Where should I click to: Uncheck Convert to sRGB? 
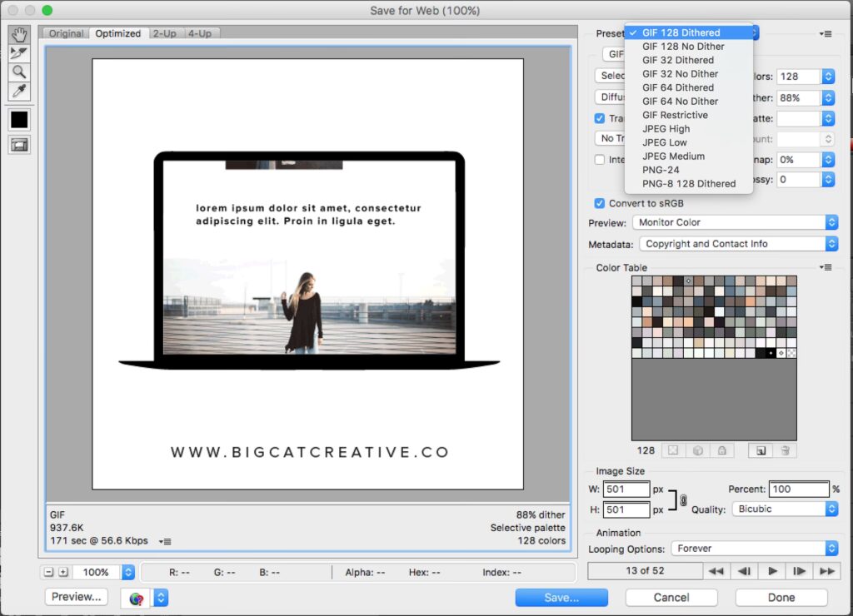click(x=600, y=203)
